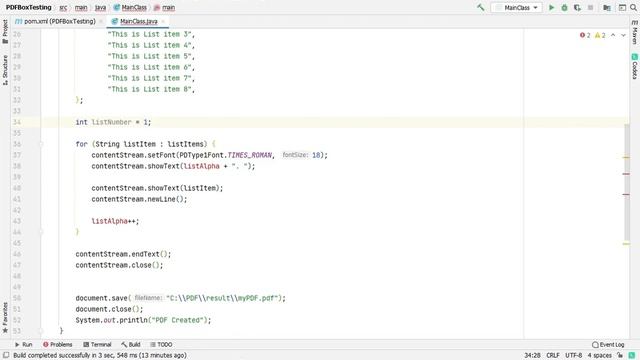
Task: Click the editor vertical scrollbar
Action: (627, 182)
